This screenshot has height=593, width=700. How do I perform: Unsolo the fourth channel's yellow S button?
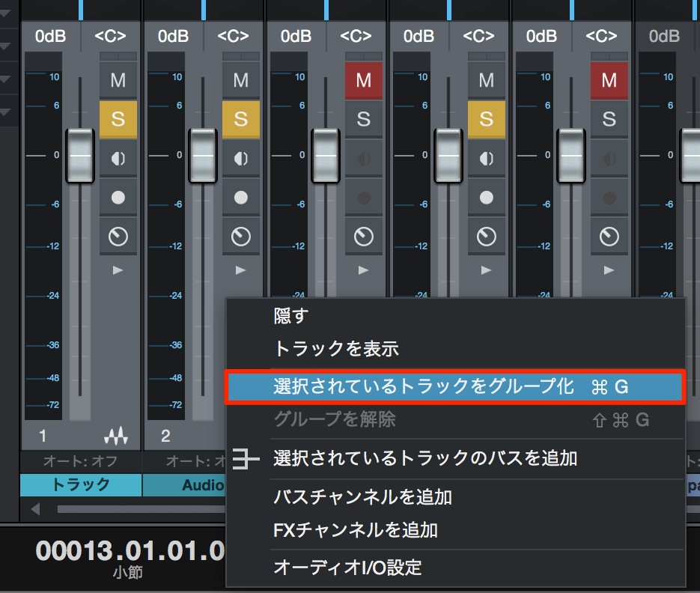pyautogui.click(x=486, y=119)
